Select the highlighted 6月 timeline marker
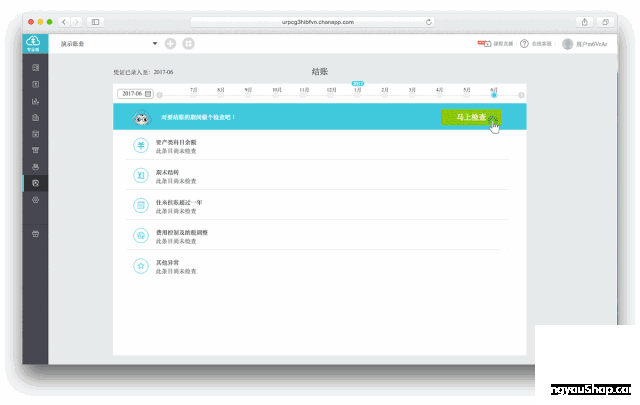 pos(494,95)
